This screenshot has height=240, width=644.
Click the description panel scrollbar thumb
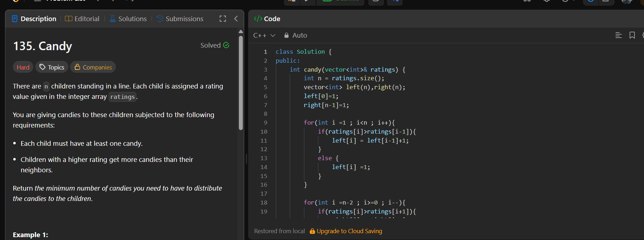(241, 82)
